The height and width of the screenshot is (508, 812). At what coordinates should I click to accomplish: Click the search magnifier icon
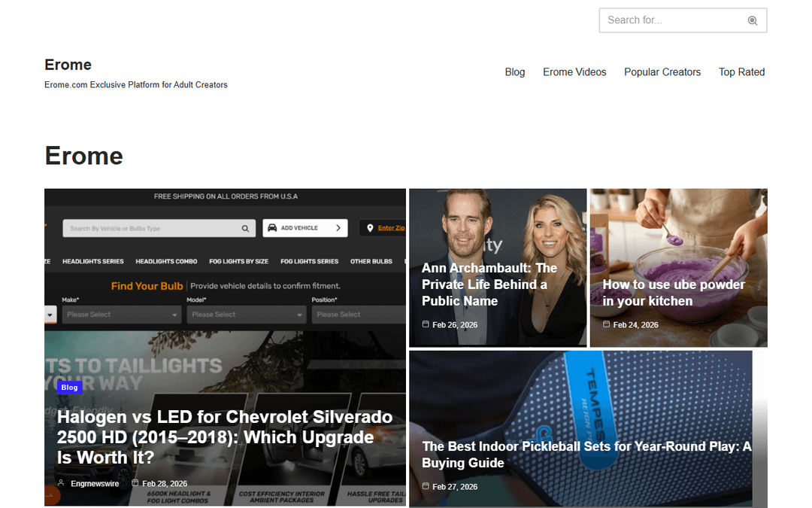752,21
